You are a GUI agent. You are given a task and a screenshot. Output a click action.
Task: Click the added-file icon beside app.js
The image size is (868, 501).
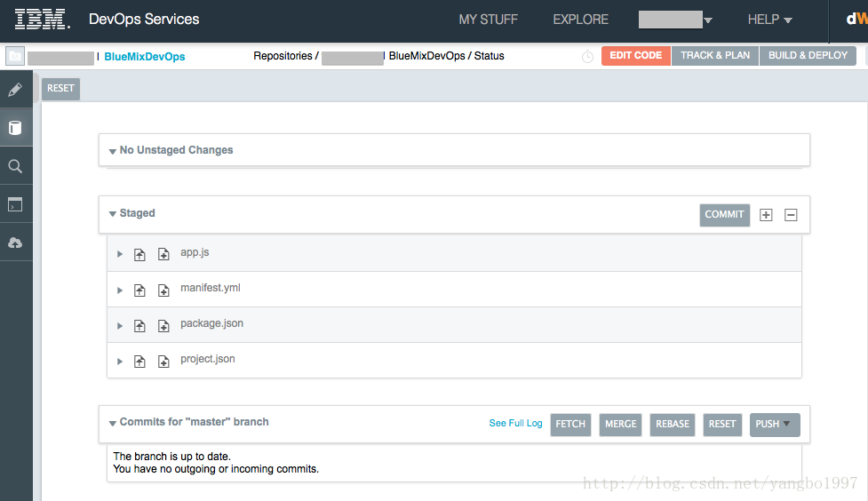[x=163, y=254]
